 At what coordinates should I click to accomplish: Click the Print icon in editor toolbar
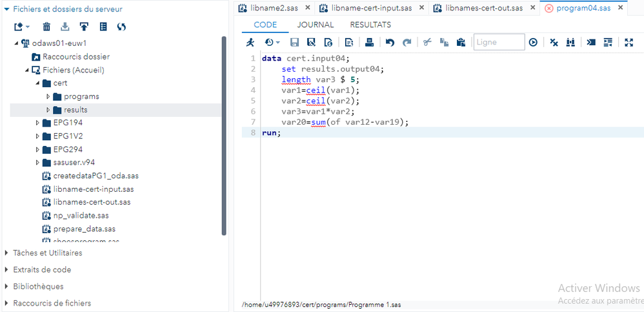(x=370, y=43)
